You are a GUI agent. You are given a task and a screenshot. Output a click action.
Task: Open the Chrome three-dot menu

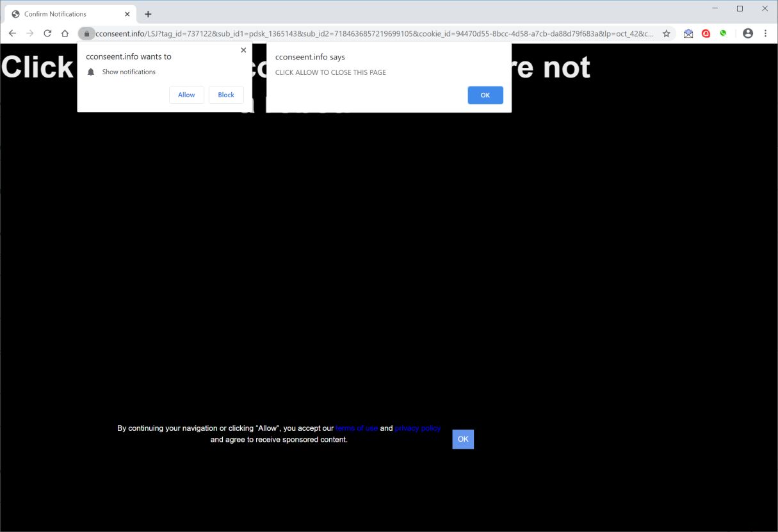point(765,33)
